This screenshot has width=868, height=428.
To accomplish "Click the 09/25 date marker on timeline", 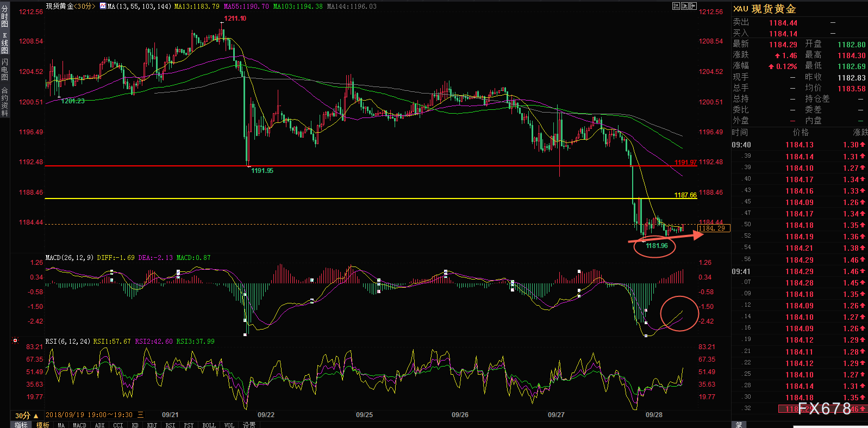I will pyautogui.click(x=364, y=415).
